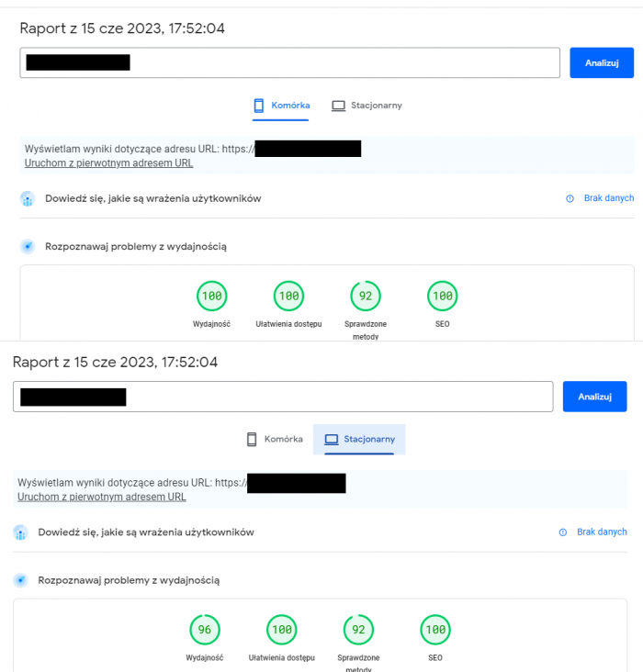Click the Ułatwienia dostępu gauge in the mobile report
The height and width of the screenshot is (672, 643).
coord(288,296)
